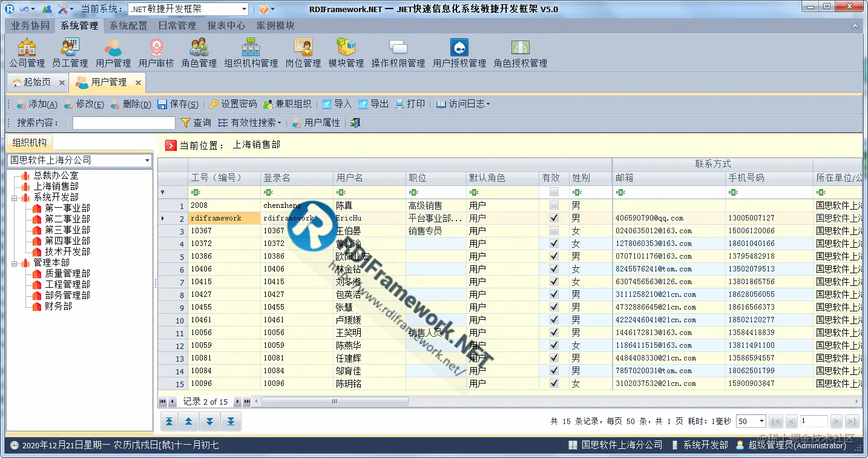
Task: Click inside the 搜索内容 search field
Action: 123,122
